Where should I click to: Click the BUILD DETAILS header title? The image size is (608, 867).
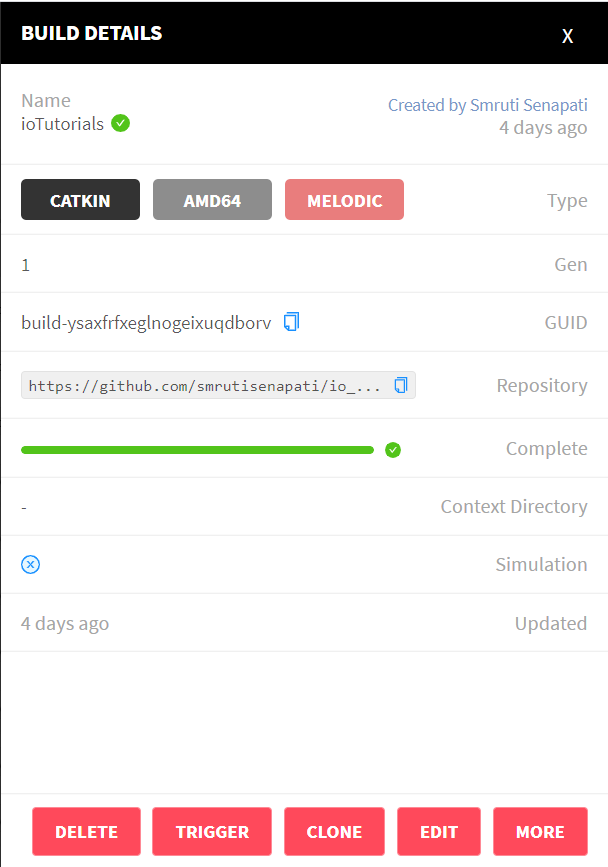click(x=92, y=33)
